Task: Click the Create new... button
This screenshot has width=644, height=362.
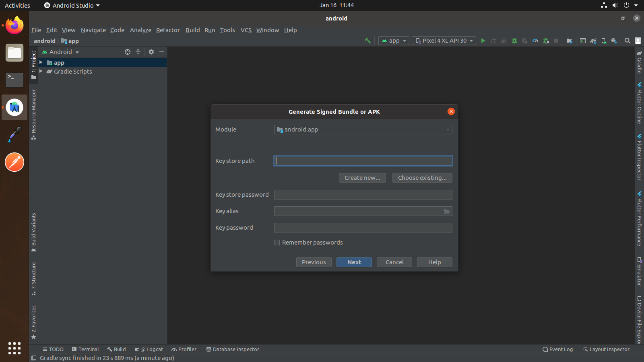Action: point(362,178)
